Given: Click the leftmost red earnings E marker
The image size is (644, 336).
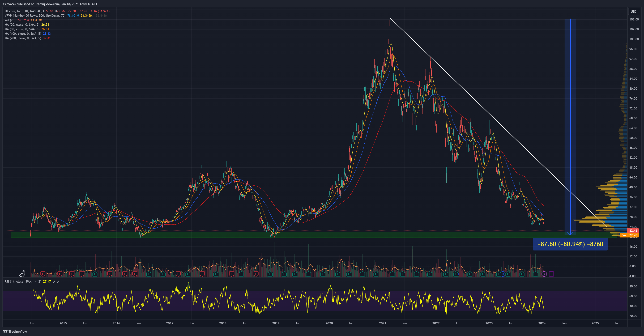Looking at the screenshot, I should coord(43,274).
